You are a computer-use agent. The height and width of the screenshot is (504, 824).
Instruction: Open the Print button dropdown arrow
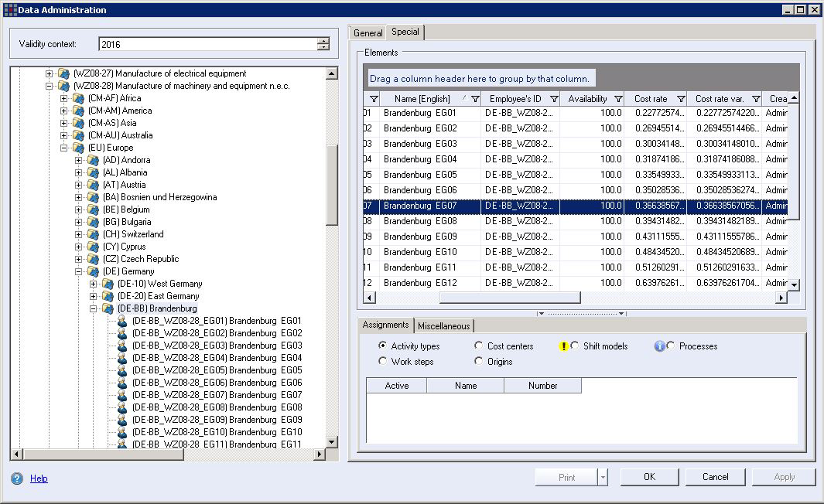pyautogui.click(x=603, y=477)
